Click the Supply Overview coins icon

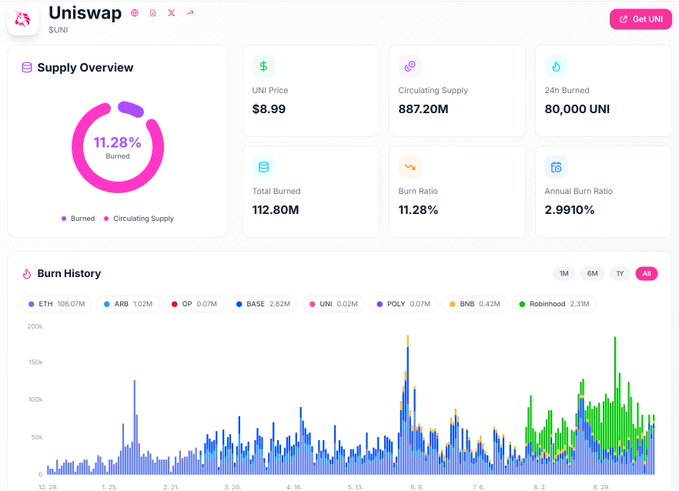pyautogui.click(x=27, y=68)
